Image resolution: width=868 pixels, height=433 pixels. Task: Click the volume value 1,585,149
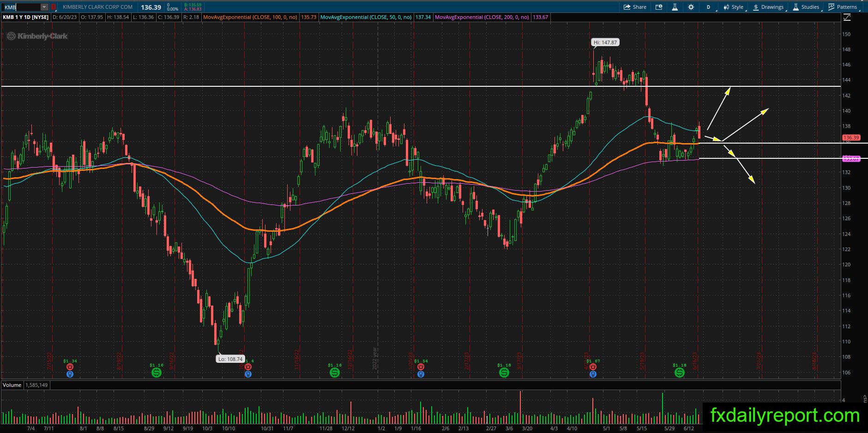[x=36, y=385]
